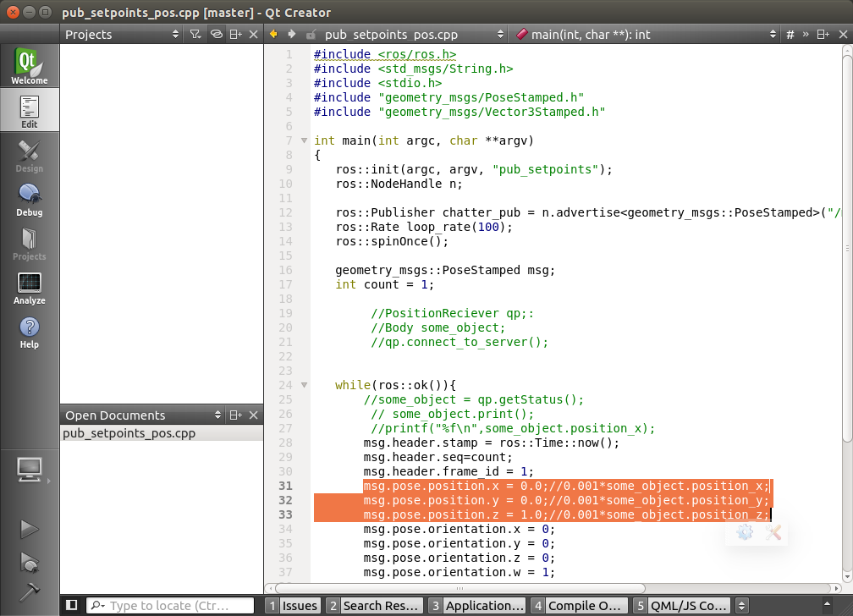Toggle synchronize with editor link icon
The image size is (853, 616).
tap(216, 35)
